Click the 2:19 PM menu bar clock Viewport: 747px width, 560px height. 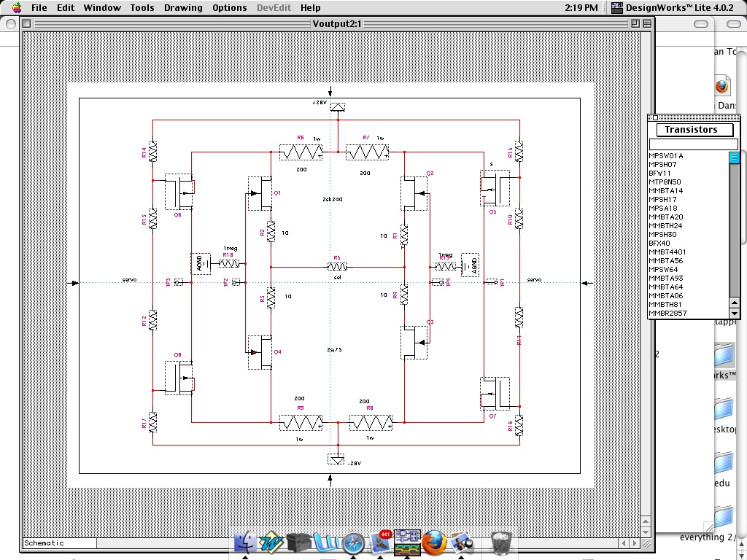(581, 7)
